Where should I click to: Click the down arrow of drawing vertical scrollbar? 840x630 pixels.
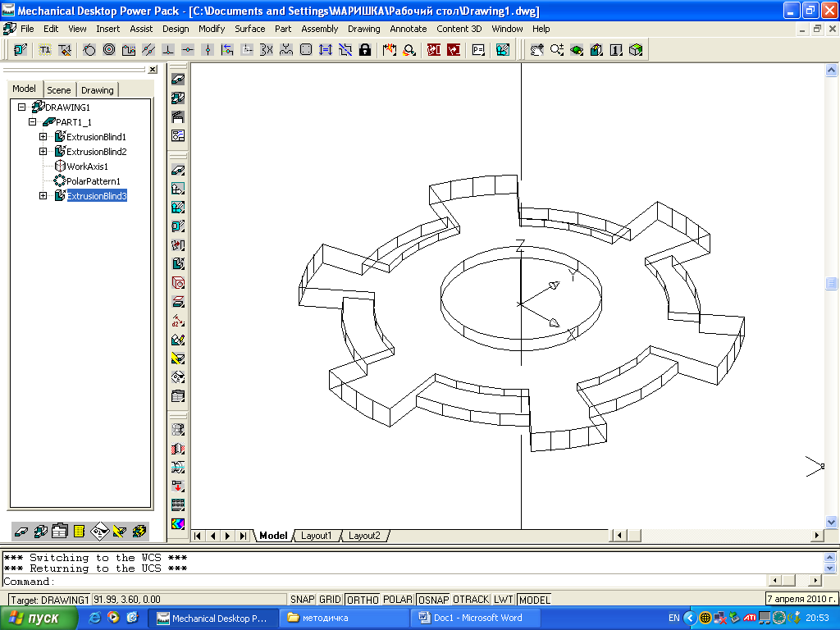click(831, 521)
